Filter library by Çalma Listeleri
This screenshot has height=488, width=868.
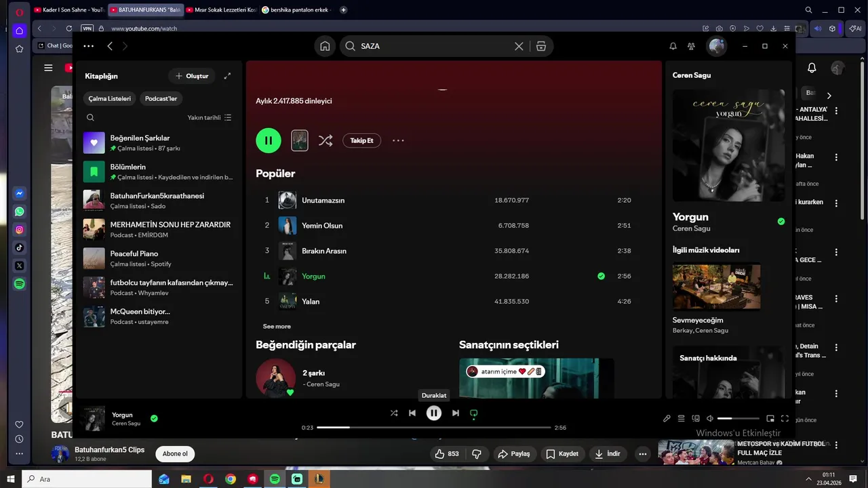click(x=110, y=98)
